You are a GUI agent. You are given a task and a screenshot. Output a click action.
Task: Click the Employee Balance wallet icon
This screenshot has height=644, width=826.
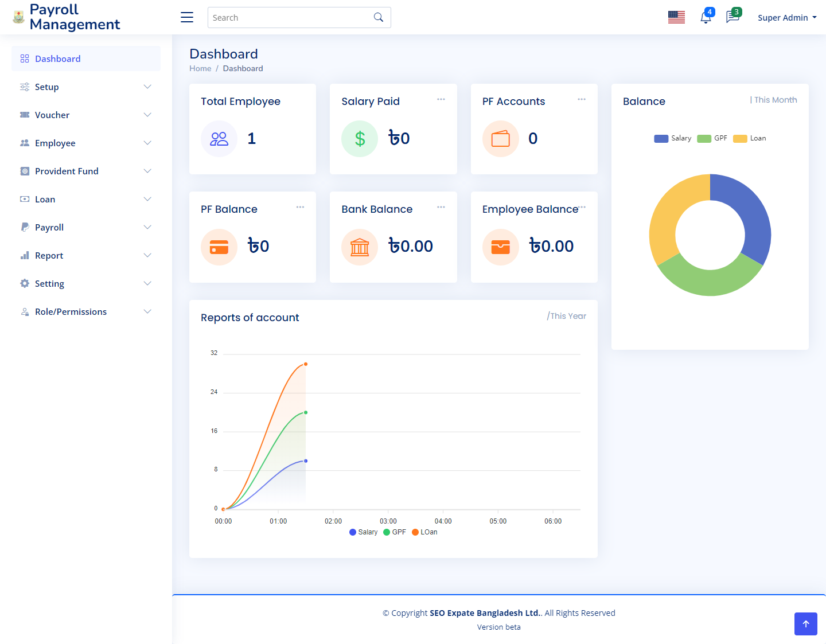point(501,247)
